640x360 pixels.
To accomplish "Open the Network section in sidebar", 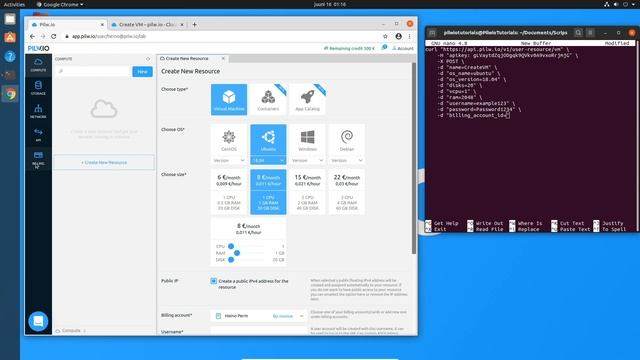I will [x=38, y=111].
